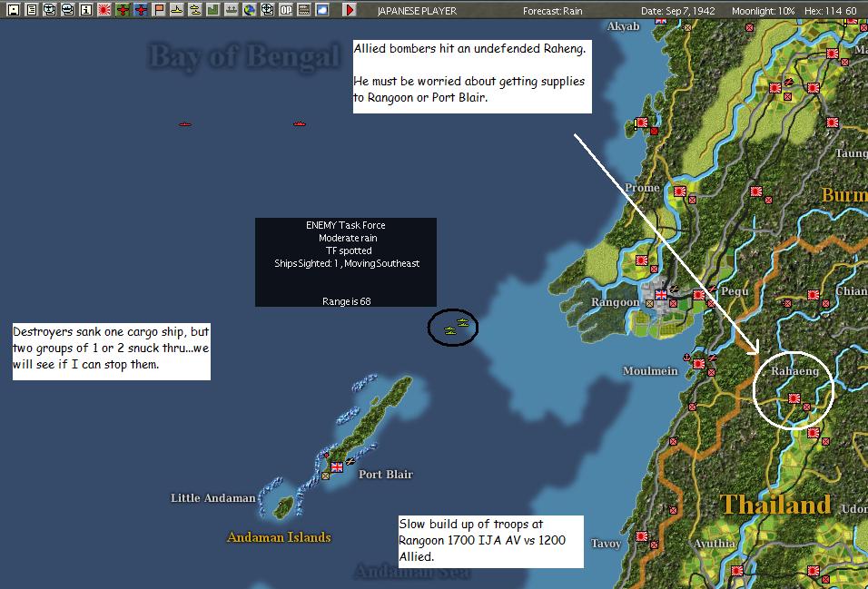Viewport: 868px width, 589px height.
Task: Select solid red unit south of Akyab
Action: tap(655, 132)
